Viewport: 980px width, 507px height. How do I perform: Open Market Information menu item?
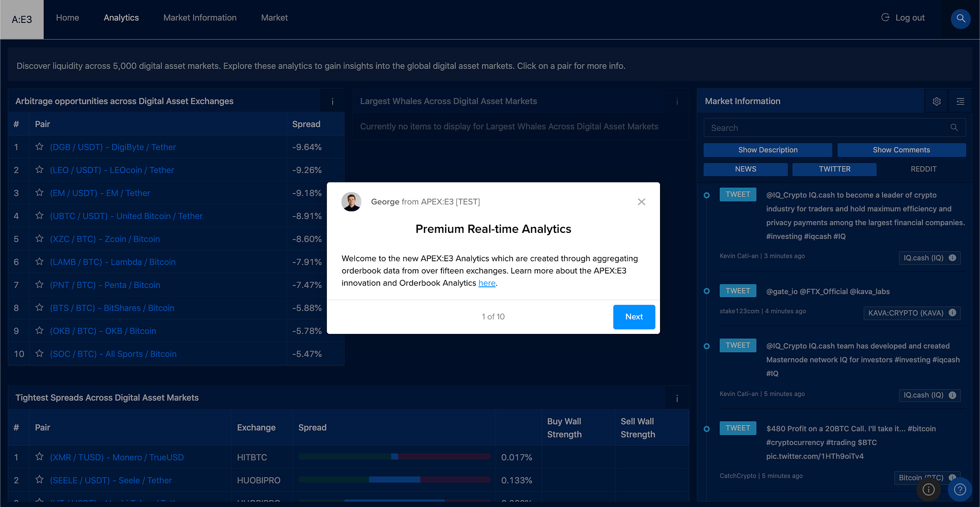[200, 18]
